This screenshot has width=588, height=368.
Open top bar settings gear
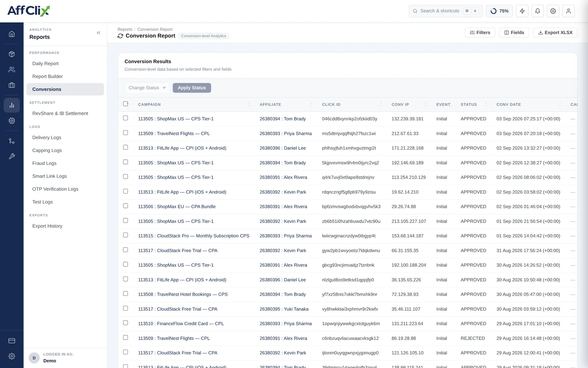click(x=553, y=11)
